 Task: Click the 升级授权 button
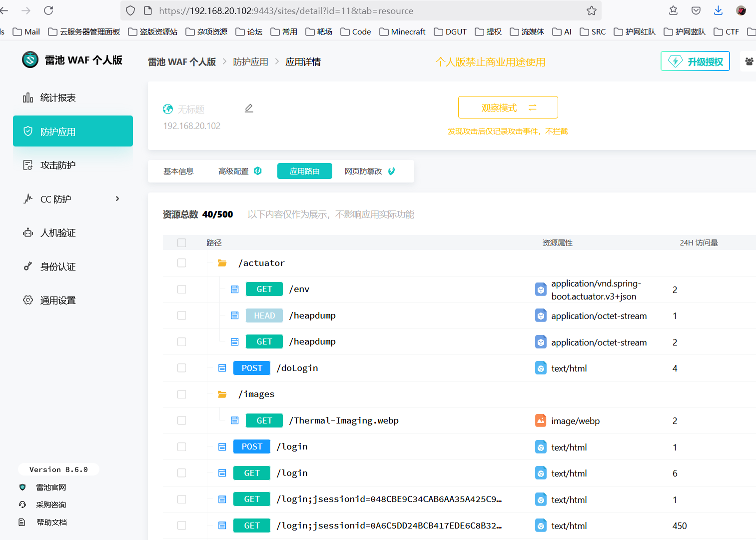(x=695, y=61)
